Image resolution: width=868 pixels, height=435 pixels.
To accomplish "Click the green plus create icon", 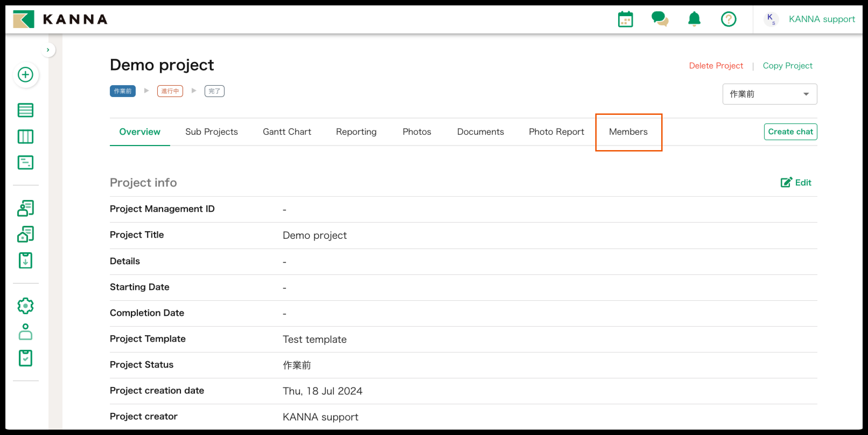I will pos(26,75).
